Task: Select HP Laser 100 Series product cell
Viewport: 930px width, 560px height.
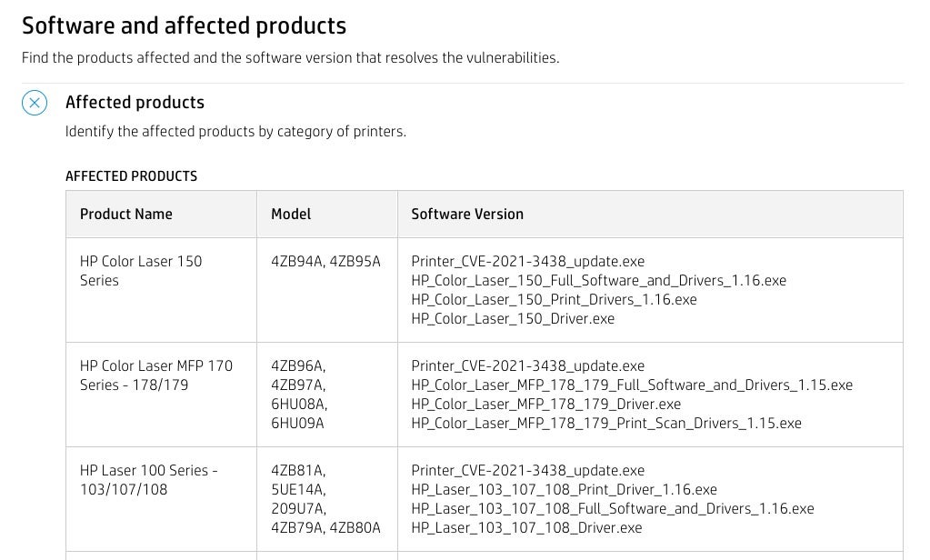Action: point(148,480)
